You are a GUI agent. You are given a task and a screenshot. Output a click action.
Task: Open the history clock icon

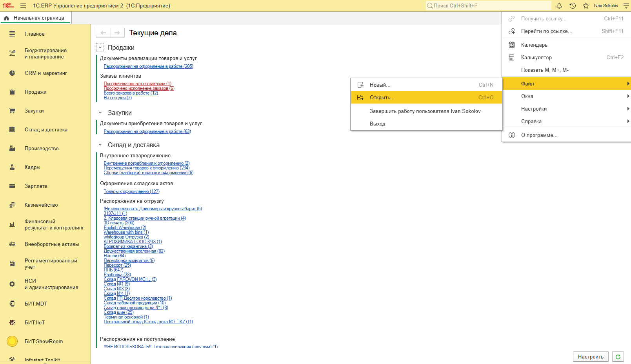click(573, 6)
